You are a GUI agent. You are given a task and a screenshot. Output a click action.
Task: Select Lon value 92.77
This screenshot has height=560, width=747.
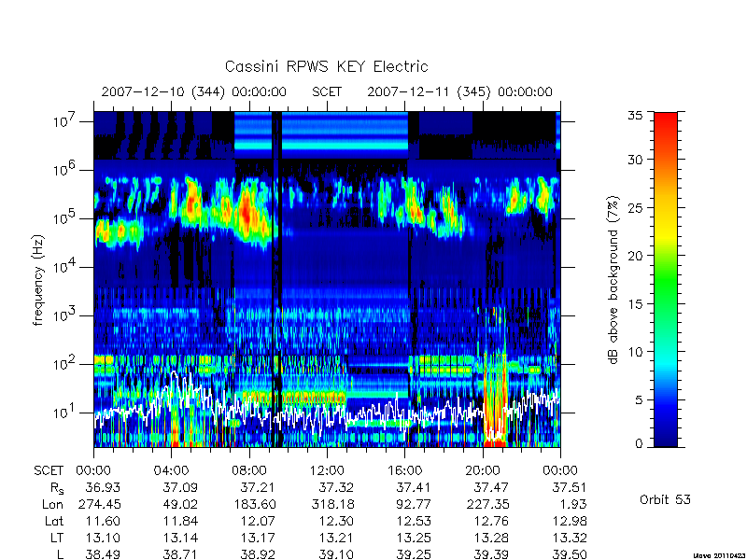(x=413, y=504)
